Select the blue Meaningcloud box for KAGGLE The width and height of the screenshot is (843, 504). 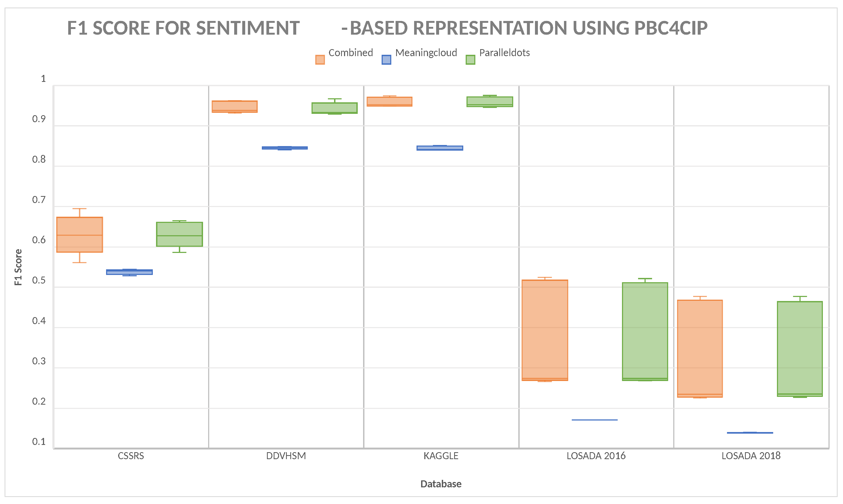[440, 148]
